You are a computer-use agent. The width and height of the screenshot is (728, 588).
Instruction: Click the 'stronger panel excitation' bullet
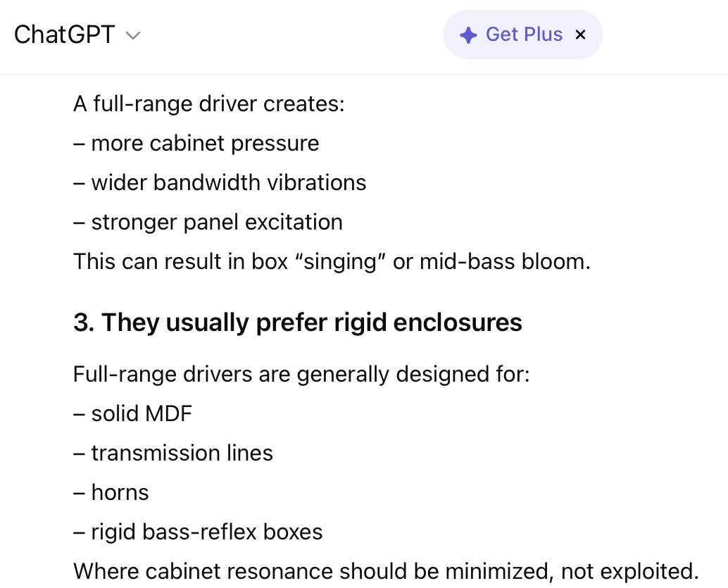click(x=208, y=222)
